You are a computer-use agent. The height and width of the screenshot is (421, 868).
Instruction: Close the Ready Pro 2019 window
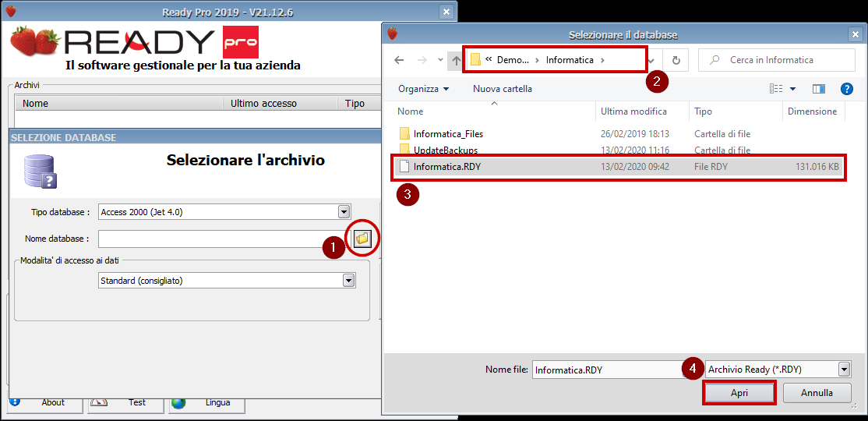[x=446, y=12]
